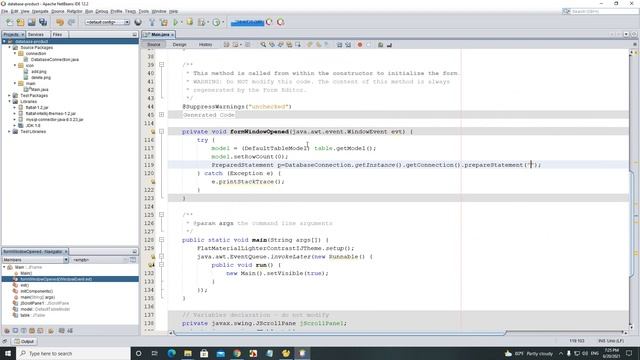Open File Explorer from taskbar

coord(188,353)
